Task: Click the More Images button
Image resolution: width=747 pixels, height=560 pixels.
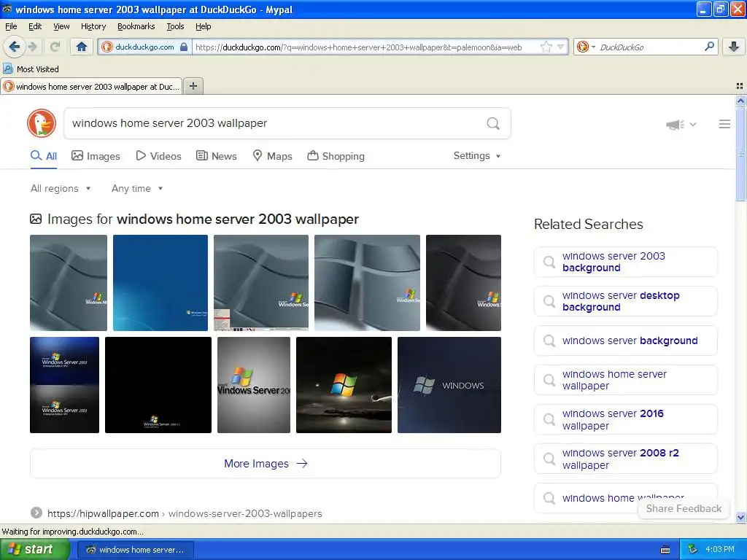Action: (266, 463)
